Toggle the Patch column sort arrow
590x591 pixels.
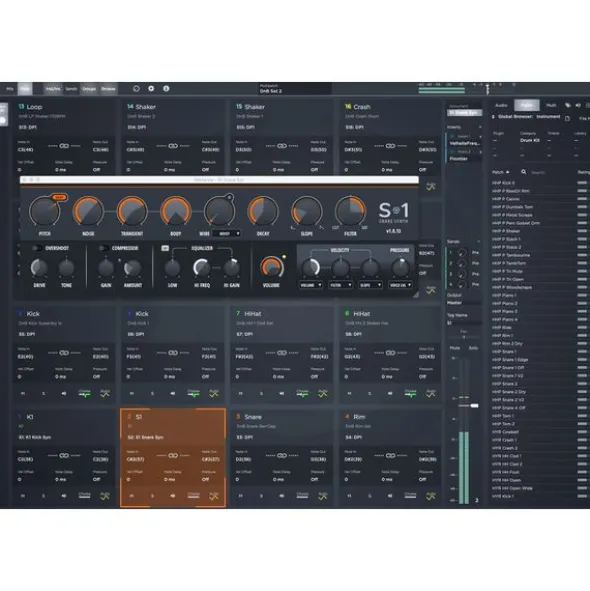coord(507,172)
